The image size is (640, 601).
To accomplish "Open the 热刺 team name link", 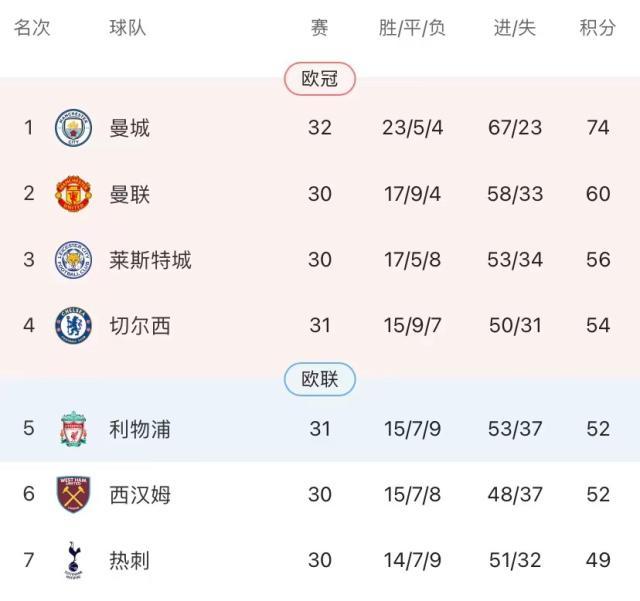I will pyautogui.click(x=130, y=560).
